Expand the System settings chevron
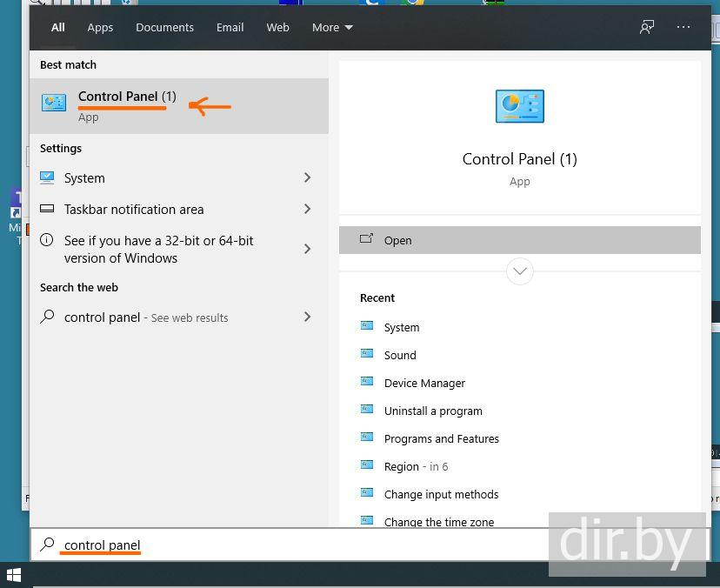 [307, 177]
